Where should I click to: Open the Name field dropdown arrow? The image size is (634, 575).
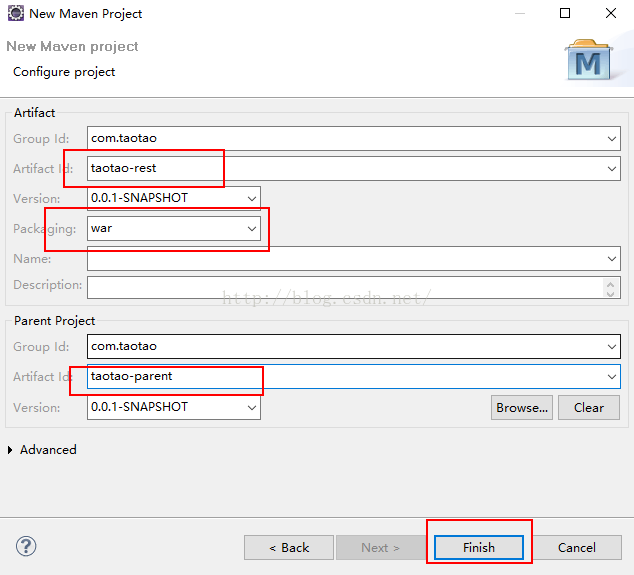(612, 259)
